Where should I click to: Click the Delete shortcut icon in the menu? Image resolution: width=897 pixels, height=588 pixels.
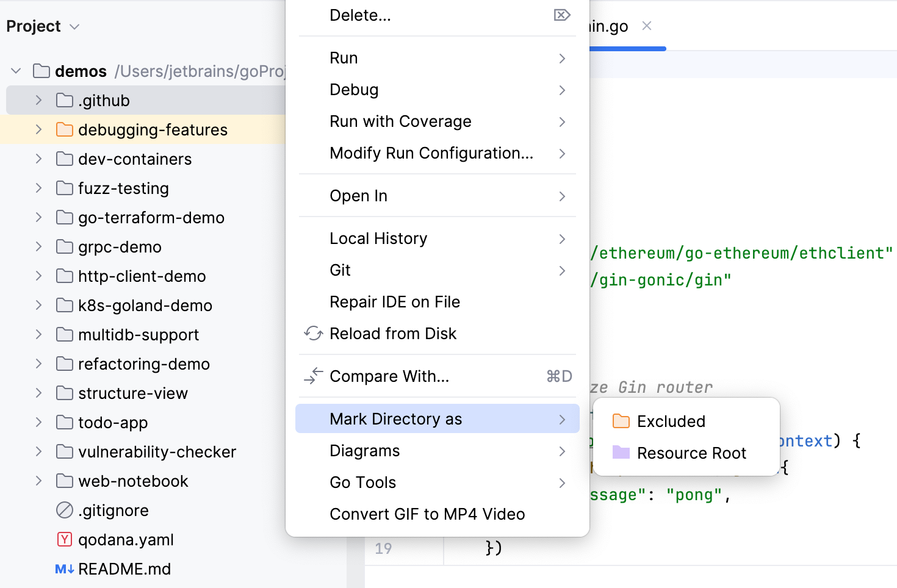point(561,15)
